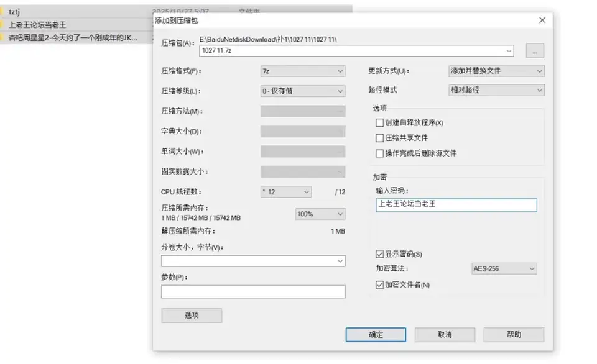The width and height of the screenshot is (597, 364).
Task: Click the 加密算法 label
Action: click(x=392, y=268)
